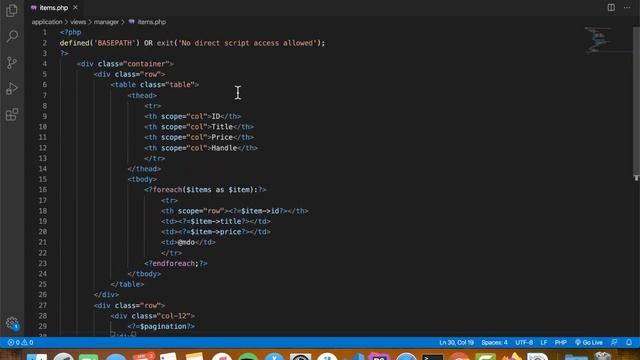This screenshot has width=640, height=360.
Task: Click the opening <thead> tag
Action: [142, 95]
